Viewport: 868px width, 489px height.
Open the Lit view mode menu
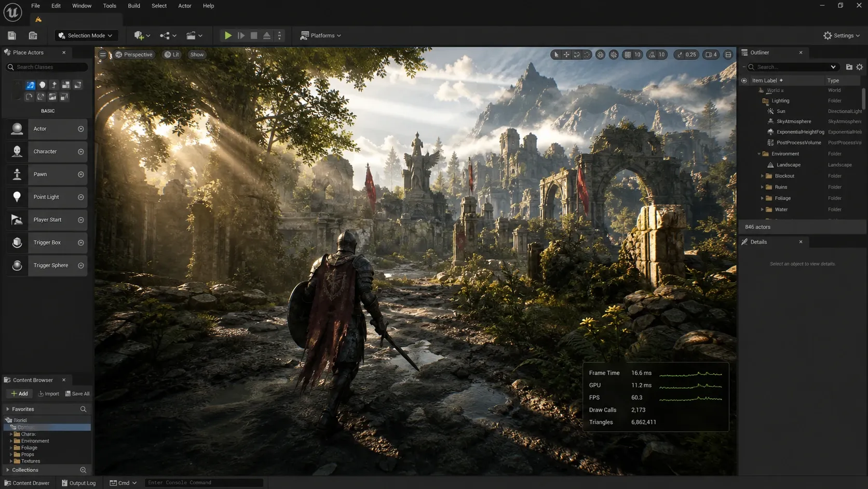(172, 55)
